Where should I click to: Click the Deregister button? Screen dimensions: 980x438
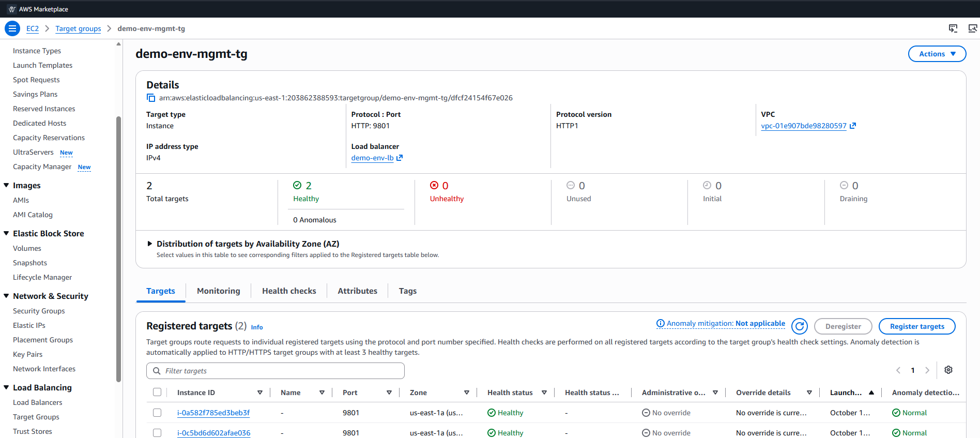pyautogui.click(x=843, y=326)
